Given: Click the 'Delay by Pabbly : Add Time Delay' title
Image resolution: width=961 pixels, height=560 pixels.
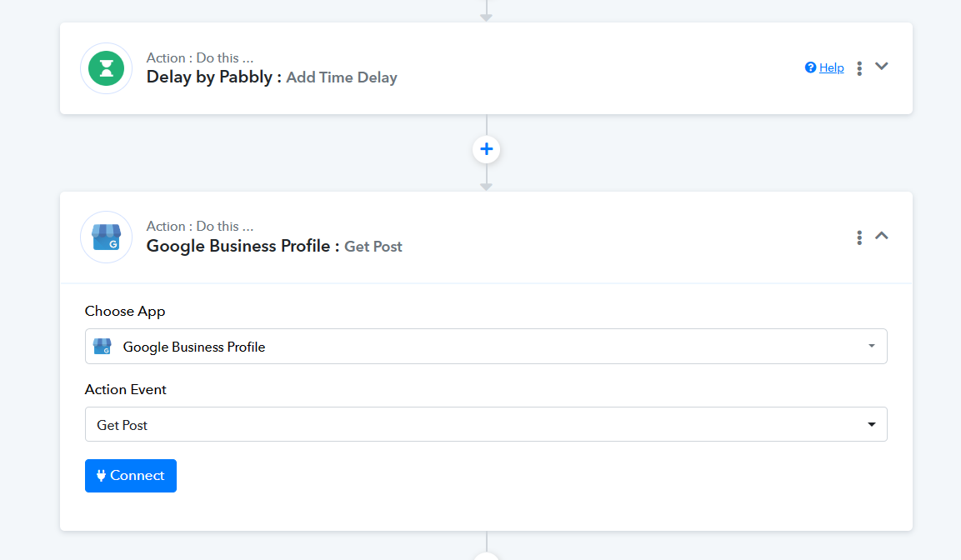Looking at the screenshot, I should [272, 77].
